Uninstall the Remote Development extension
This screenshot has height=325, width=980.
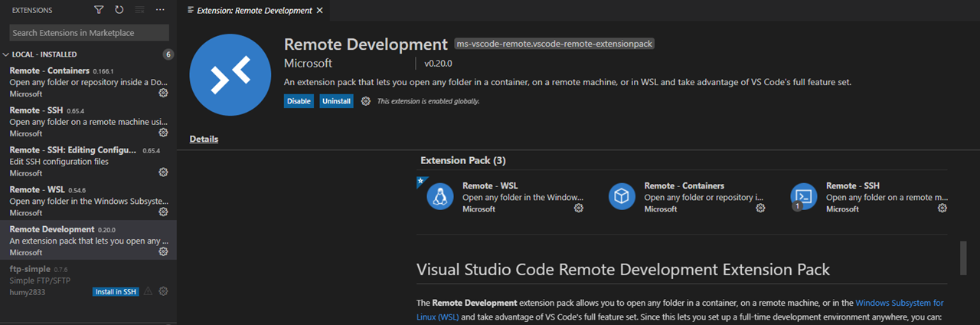click(336, 101)
